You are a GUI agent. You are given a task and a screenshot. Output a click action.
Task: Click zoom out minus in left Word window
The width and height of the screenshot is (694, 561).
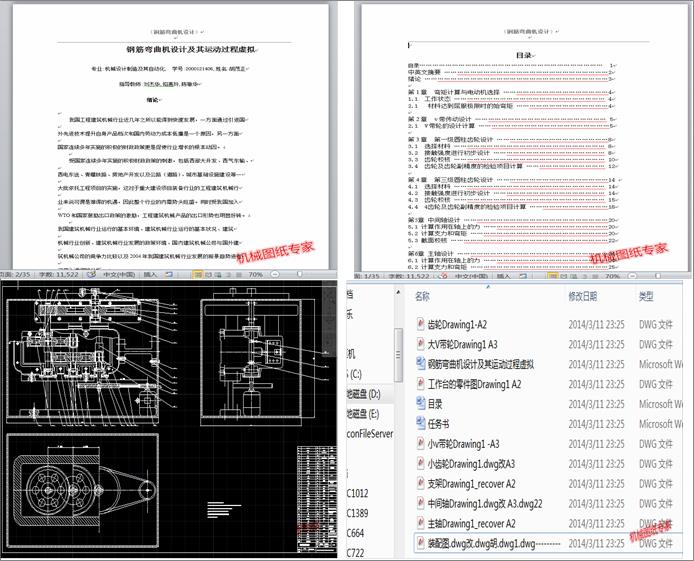tap(275, 274)
